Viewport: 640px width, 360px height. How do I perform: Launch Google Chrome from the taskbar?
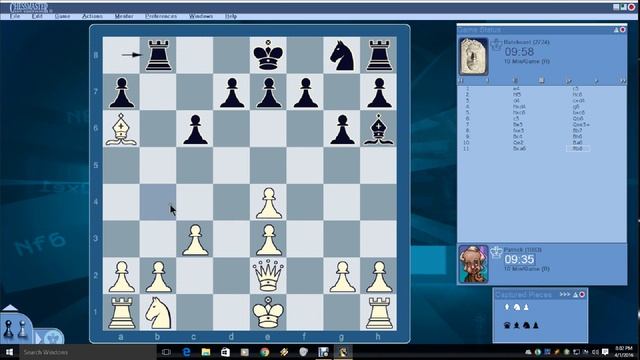coord(264,352)
